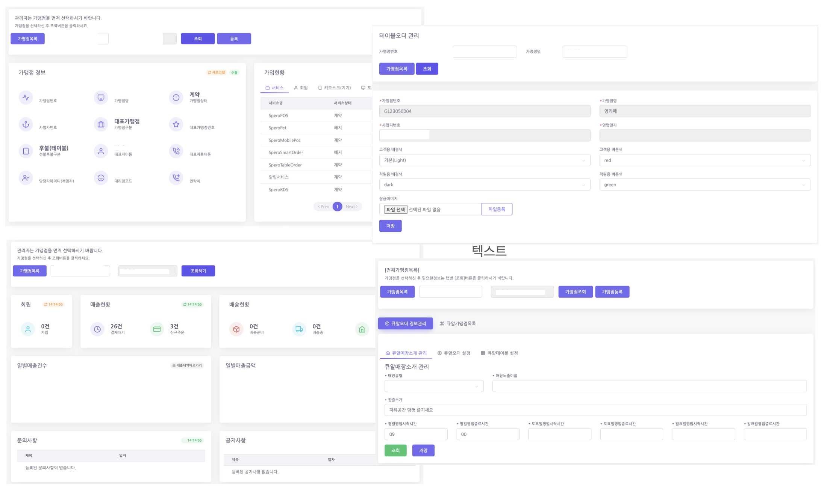Open the 직원용 버튼색 dropdown showing green

pos(705,185)
